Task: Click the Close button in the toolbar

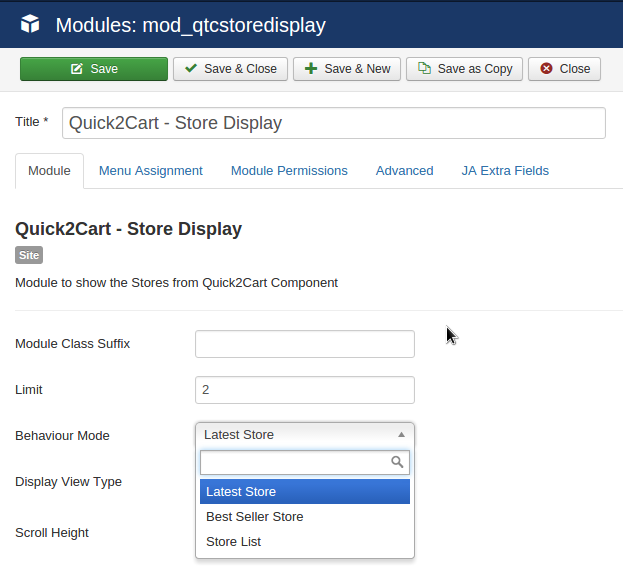Action: (x=565, y=69)
